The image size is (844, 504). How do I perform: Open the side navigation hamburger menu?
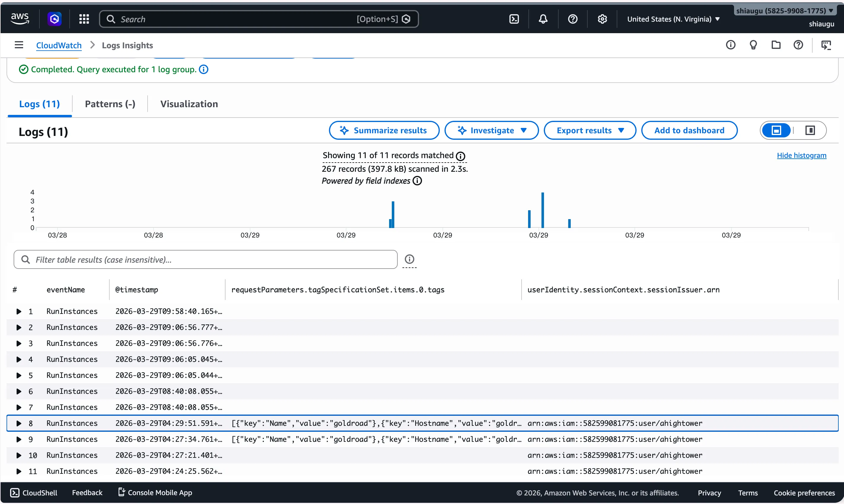coord(19,45)
